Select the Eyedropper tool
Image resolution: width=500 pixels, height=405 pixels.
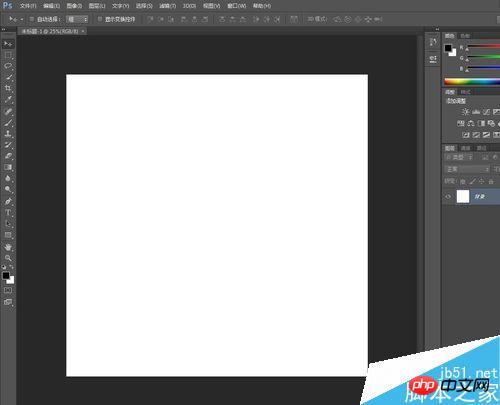coord(8,99)
